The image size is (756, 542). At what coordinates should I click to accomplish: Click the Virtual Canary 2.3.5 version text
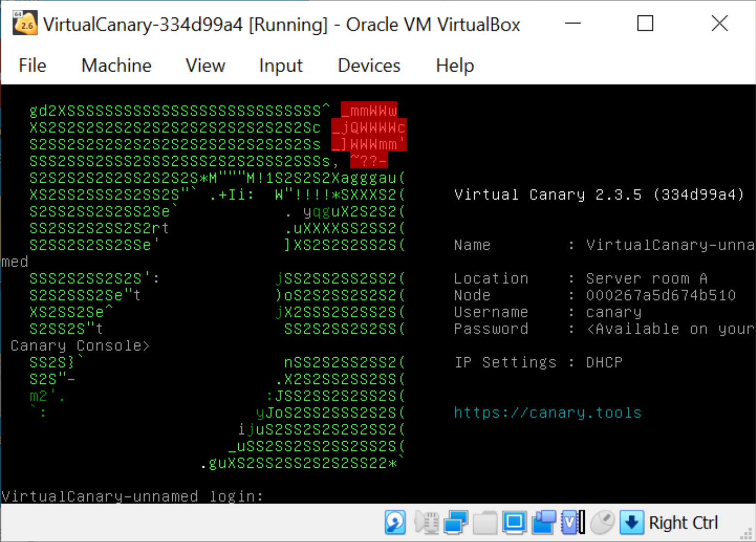coord(599,194)
